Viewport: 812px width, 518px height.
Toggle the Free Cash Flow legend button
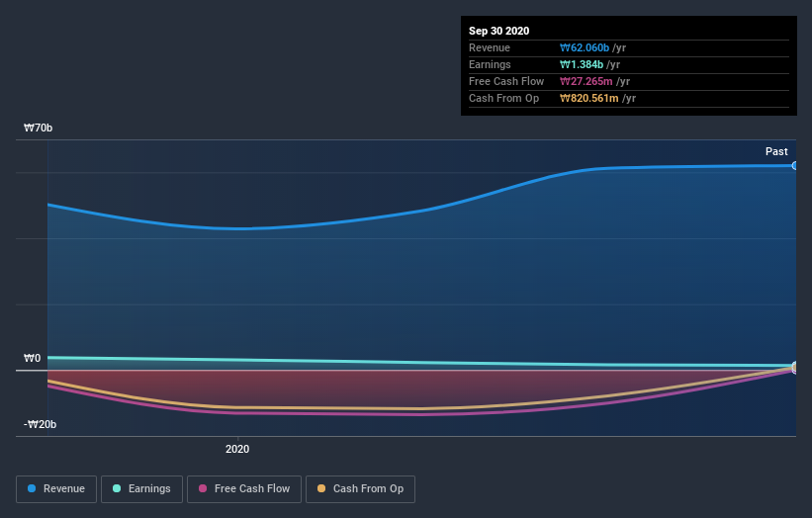click(x=244, y=489)
